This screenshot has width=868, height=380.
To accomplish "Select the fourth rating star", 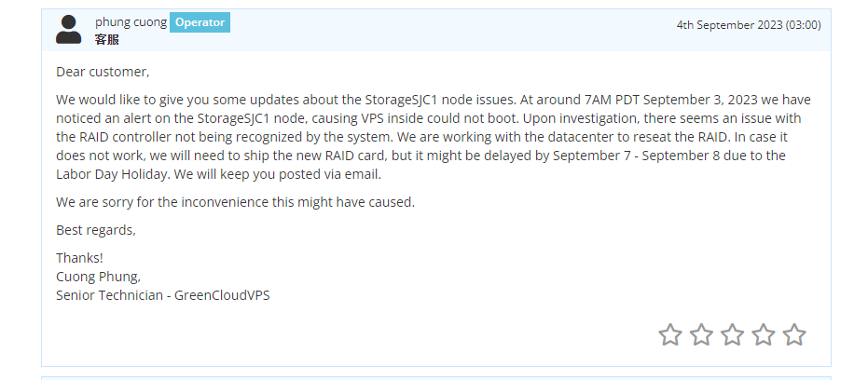I will pos(763,334).
